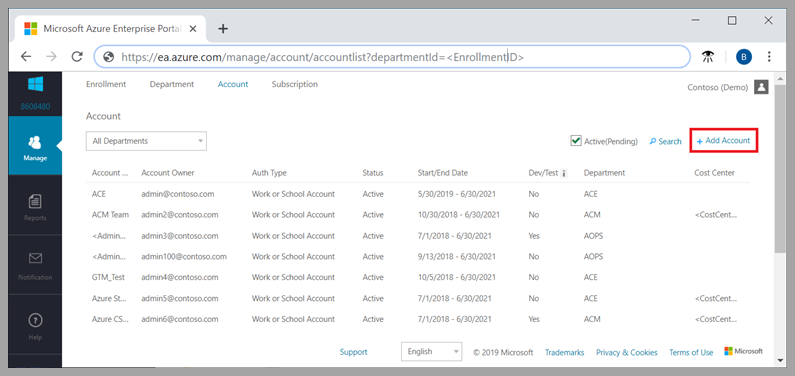Image resolution: width=795 pixels, height=376 pixels.
Task: Open the Manage section in sidebar
Action: pos(35,146)
